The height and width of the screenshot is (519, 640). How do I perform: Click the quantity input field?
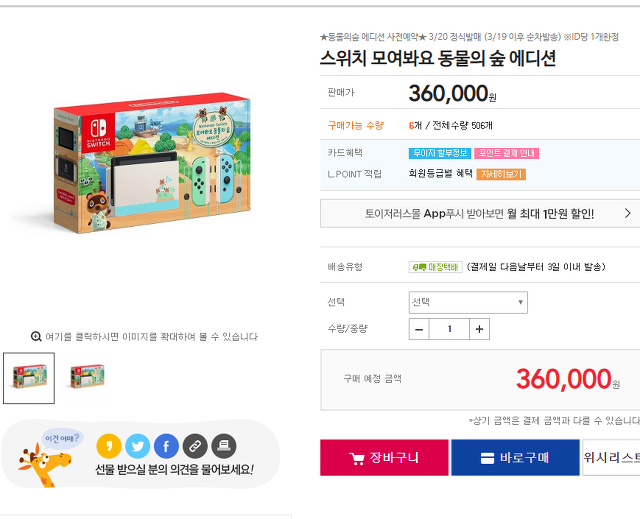point(449,329)
